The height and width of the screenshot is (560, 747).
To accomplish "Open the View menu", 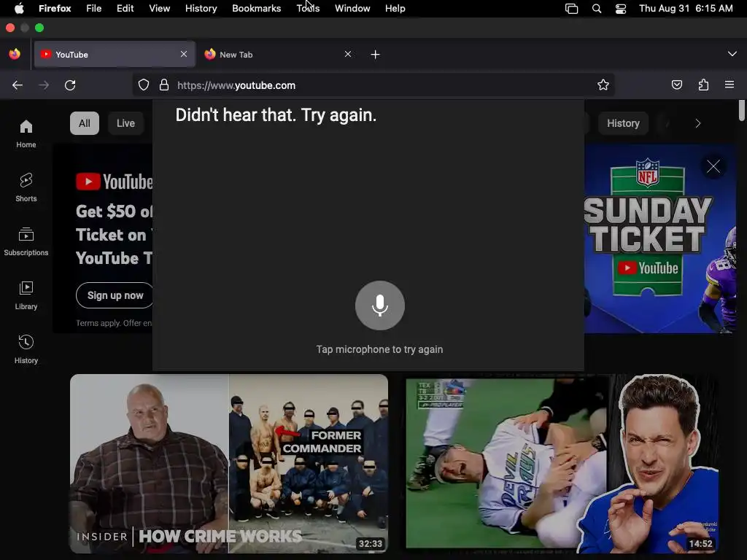I will pos(160,9).
